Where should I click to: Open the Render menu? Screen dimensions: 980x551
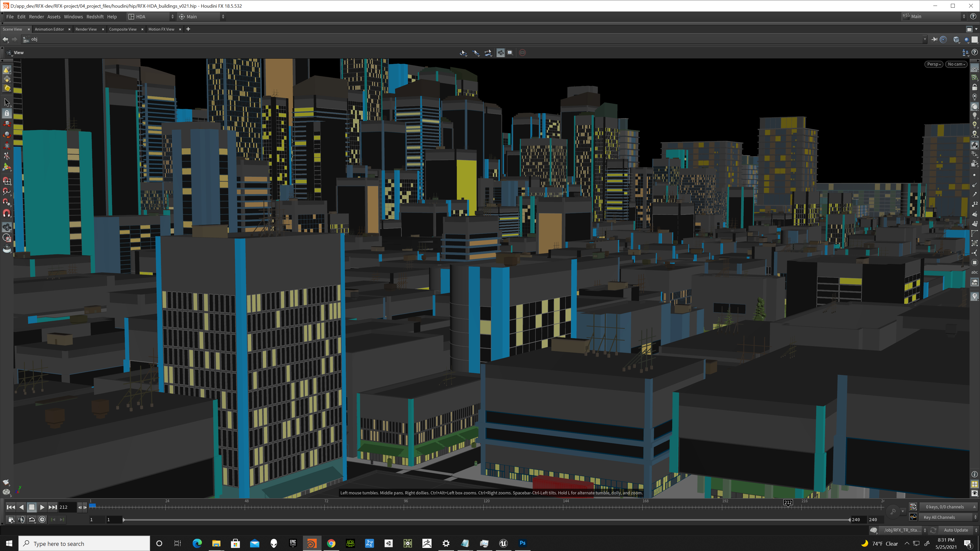pyautogui.click(x=36, y=17)
